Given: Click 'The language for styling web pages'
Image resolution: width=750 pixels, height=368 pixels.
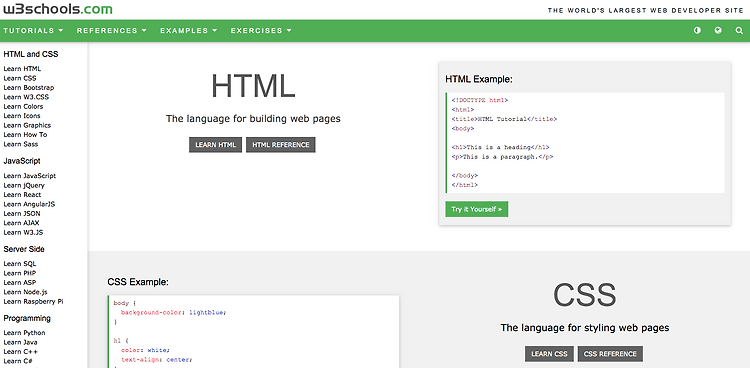Looking at the screenshot, I should click(585, 328).
